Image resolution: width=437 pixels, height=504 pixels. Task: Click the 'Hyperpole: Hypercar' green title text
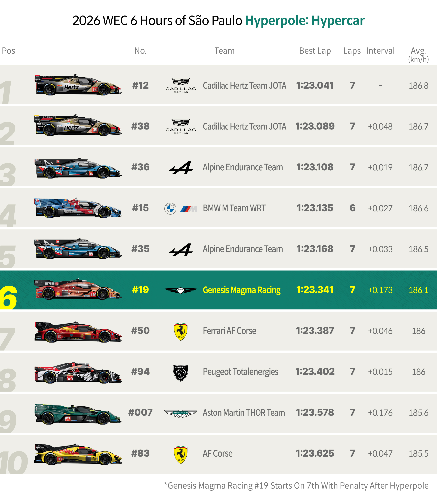[x=305, y=20]
